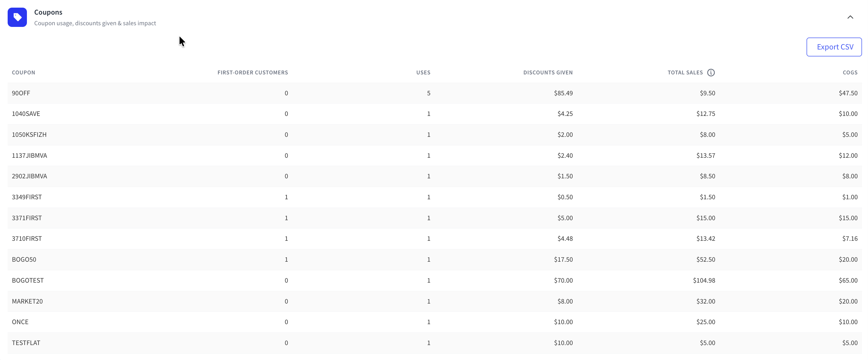The image size is (868, 360).
Task: Click the ONCE coupon name
Action: [20, 322]
